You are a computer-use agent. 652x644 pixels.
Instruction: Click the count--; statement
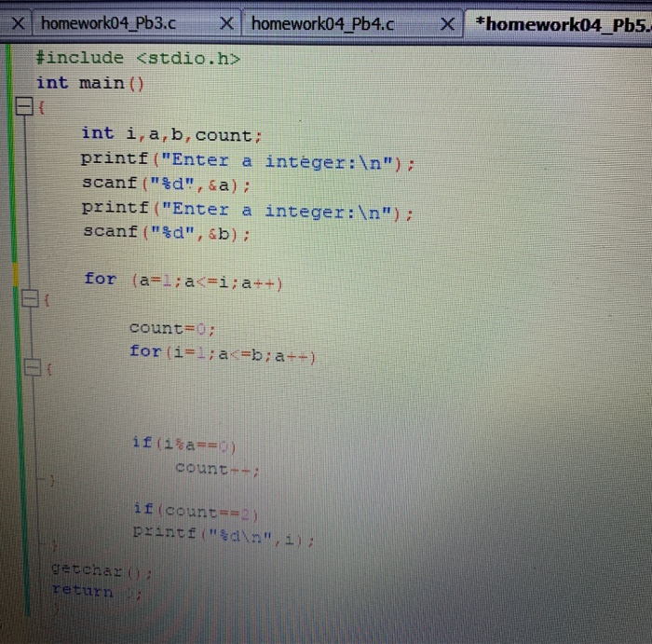pyautogui.click(x=217, y=469)
